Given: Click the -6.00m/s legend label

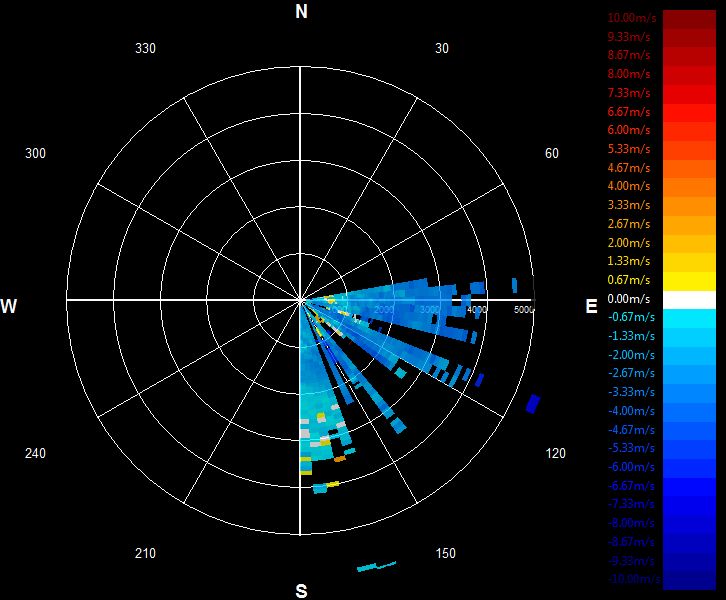Looking at the screenshot, I should [632, 467].
